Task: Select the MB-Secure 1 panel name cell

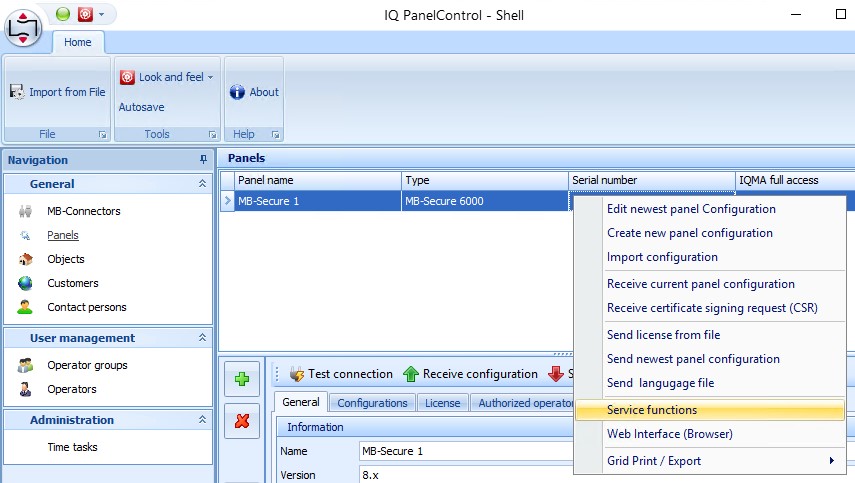Action: (x=318, y=201)
